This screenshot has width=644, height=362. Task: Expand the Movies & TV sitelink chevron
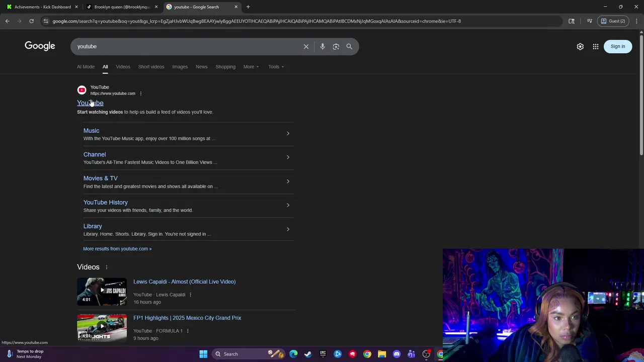[288, 181]
